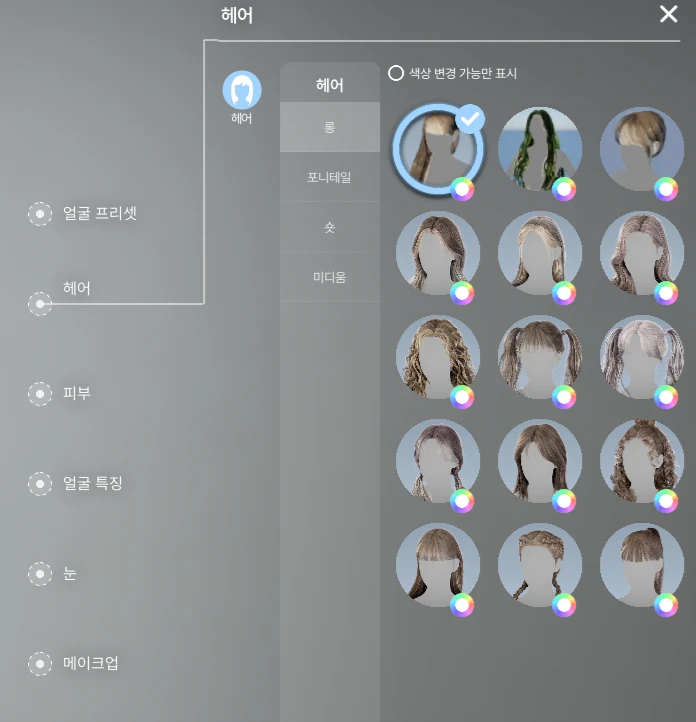Switch to the 포니테일 hair tab

coord(329,177)
